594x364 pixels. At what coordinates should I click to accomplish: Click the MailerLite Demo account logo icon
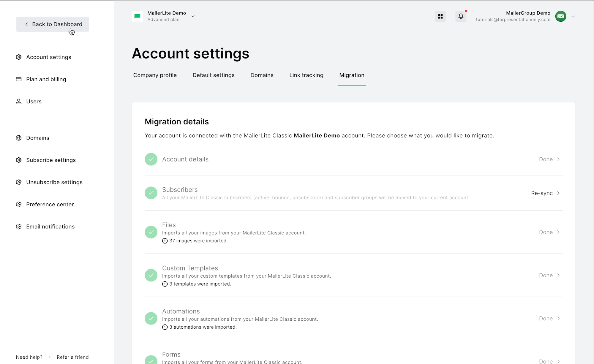click(x=137, y=16)
